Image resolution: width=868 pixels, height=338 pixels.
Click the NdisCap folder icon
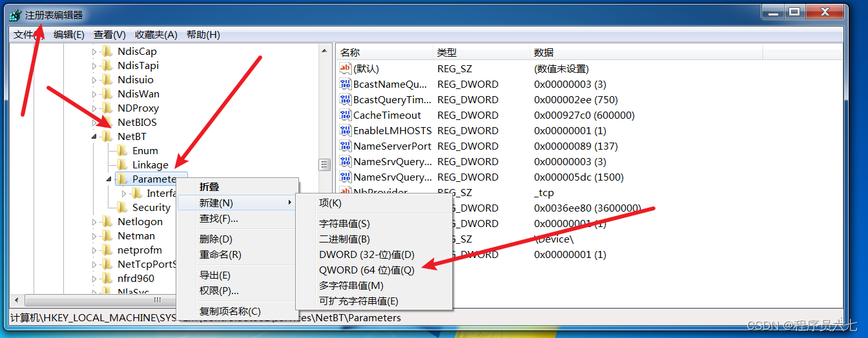point(107,52)
